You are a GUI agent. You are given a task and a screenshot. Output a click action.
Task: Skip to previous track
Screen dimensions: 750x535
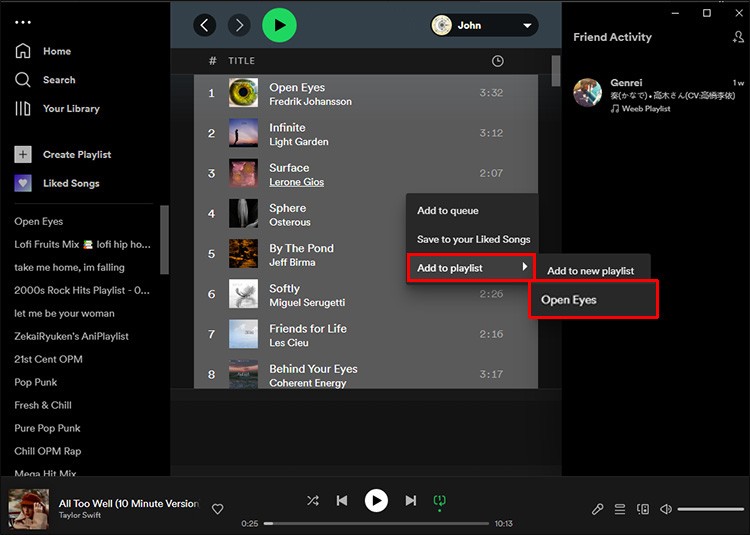[342, 501]
